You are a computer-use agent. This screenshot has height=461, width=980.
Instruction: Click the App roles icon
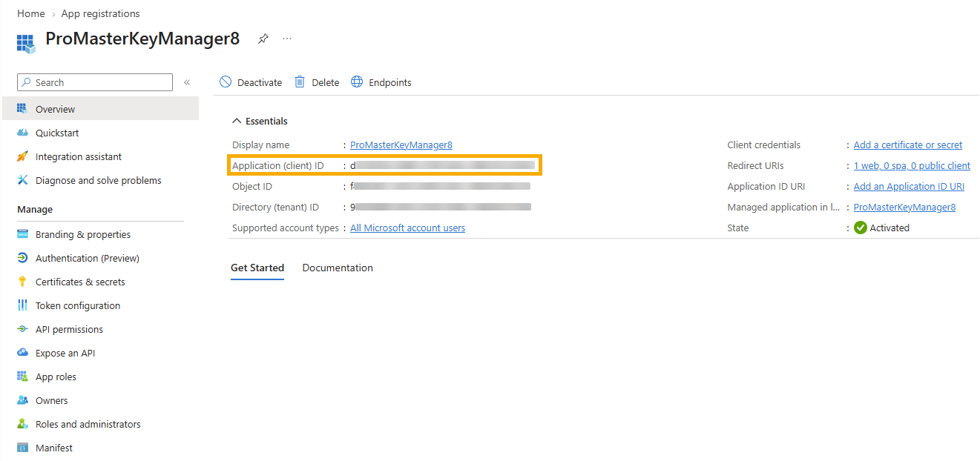click(22, 377)
